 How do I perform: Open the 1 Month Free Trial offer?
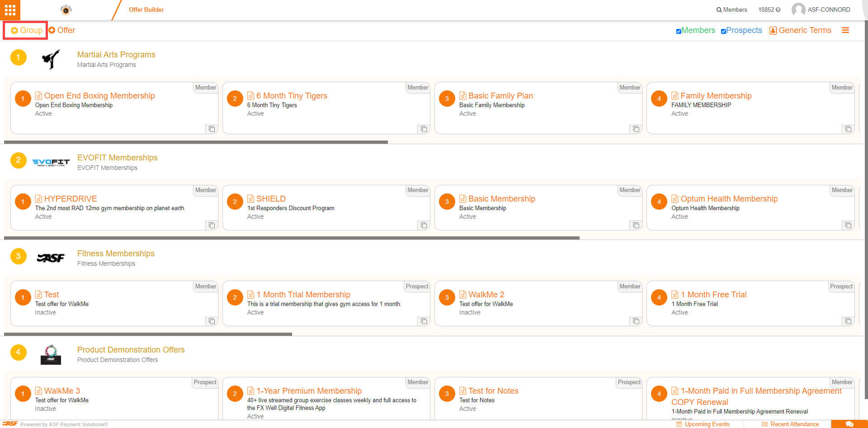tap(713, 295)
